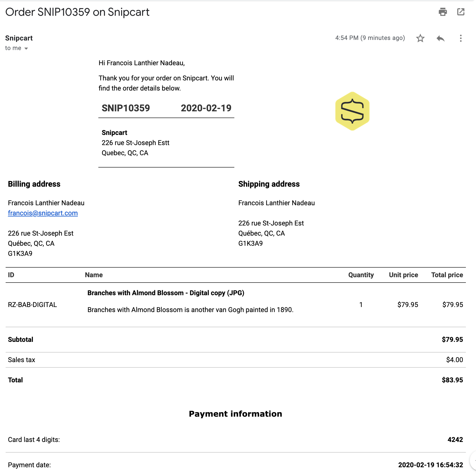Viewport: 476px width, 474px height.
Task: Click the Total price column header
Action: (447, 275)
